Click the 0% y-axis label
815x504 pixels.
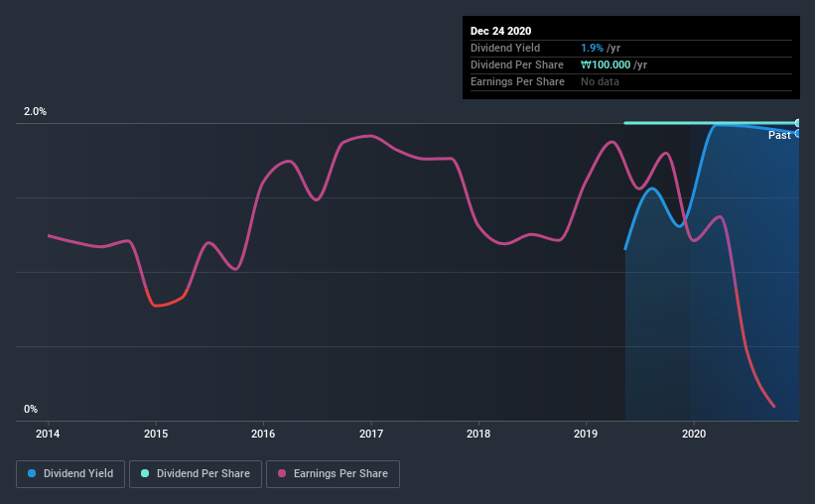(31, 409)
